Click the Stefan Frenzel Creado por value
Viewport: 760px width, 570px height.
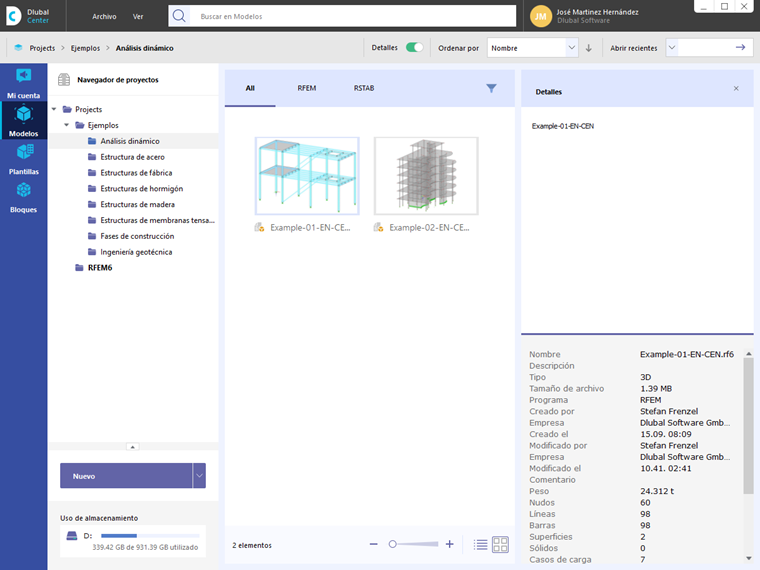pyautogui.click(x=669, y=411)
